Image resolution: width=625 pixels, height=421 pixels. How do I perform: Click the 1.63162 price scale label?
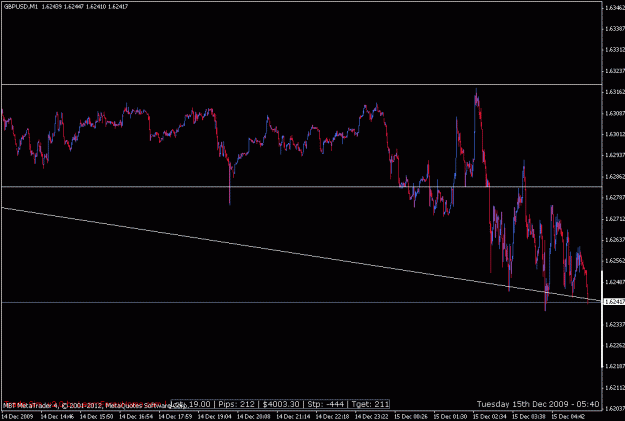click(615, 92)
